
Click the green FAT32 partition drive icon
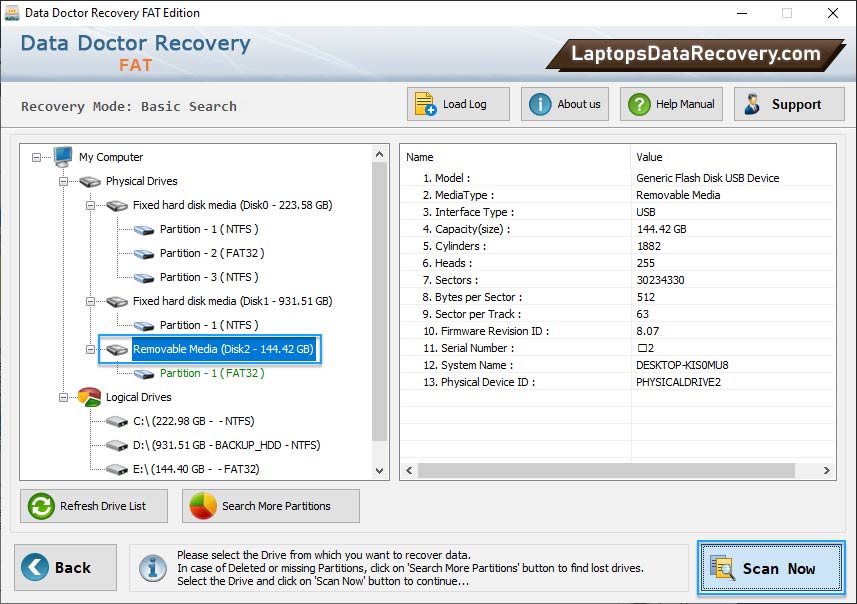pos(144,374)
